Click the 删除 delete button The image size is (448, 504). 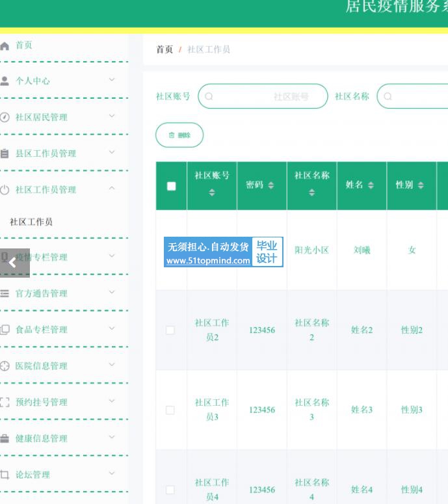[179, 135]
